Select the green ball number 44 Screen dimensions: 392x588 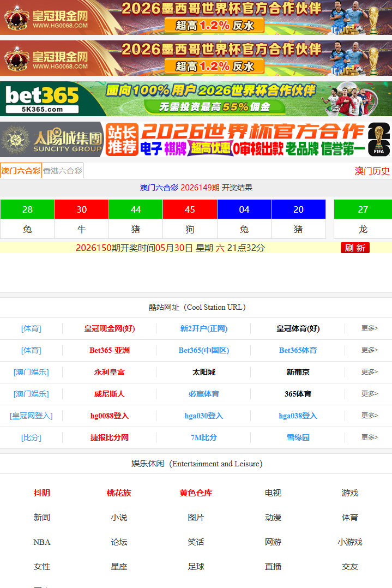click(x=136, y=209)
